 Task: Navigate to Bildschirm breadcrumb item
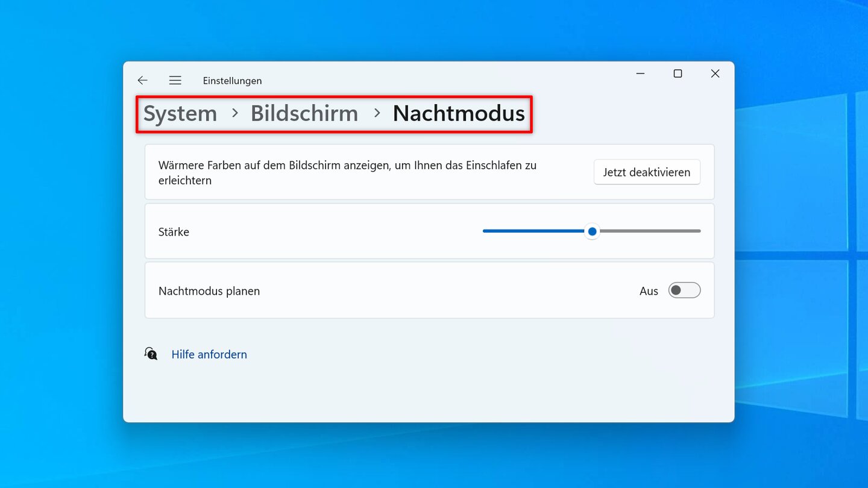click(304, 113)
